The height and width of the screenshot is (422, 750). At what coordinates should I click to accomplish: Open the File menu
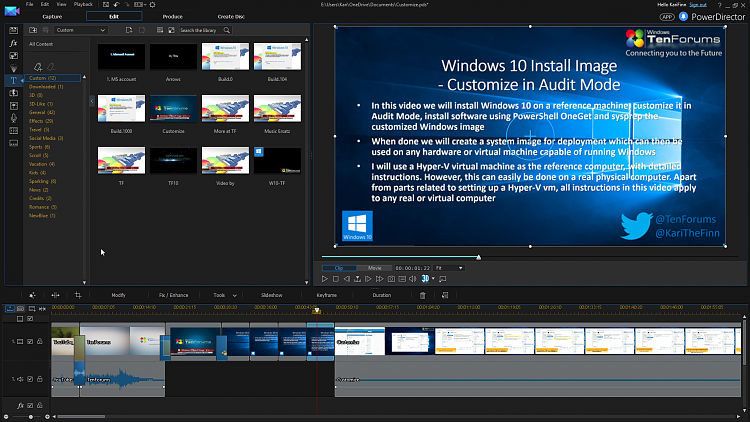pyautogui.click(x=30, y=4)
